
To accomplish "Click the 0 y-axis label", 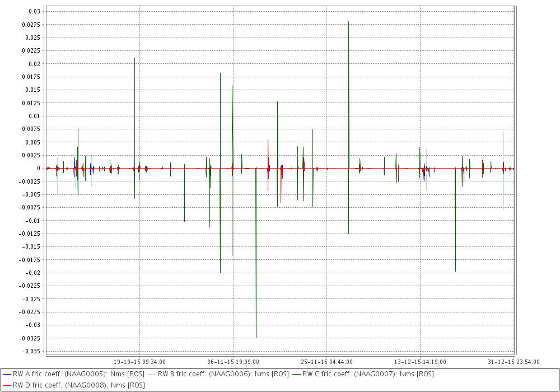I will pyautogui.click(x=39, y=168).
